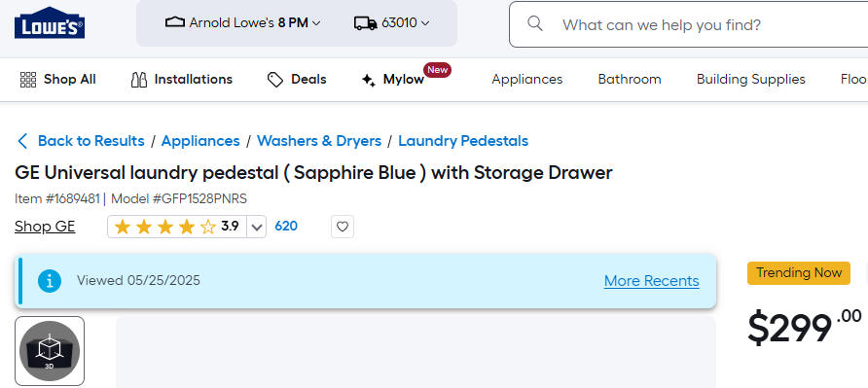
Task: Click the search magnifier icon
Action: click(x=535, y=23)
